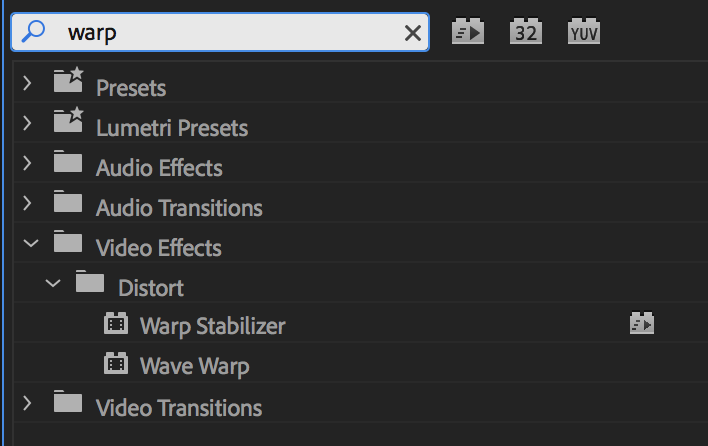Click the Presets star folder icon
The width and height of the screenshot is (708, 446).
[x=68, y=83]
